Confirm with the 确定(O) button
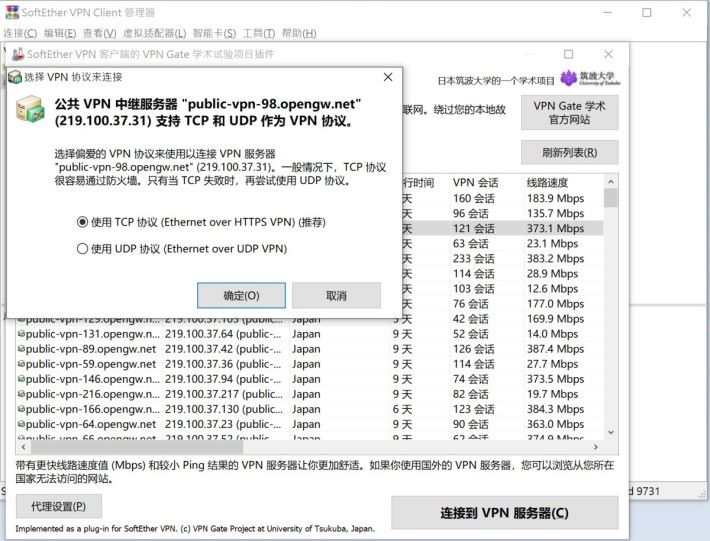The image size is (710, 541). 241,296
